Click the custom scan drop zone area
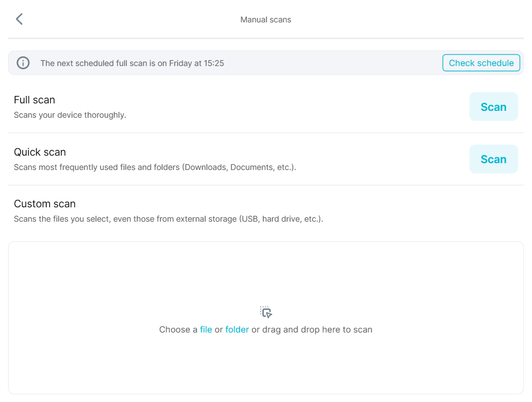The image size is (532, 402). [x=266, y=318]
